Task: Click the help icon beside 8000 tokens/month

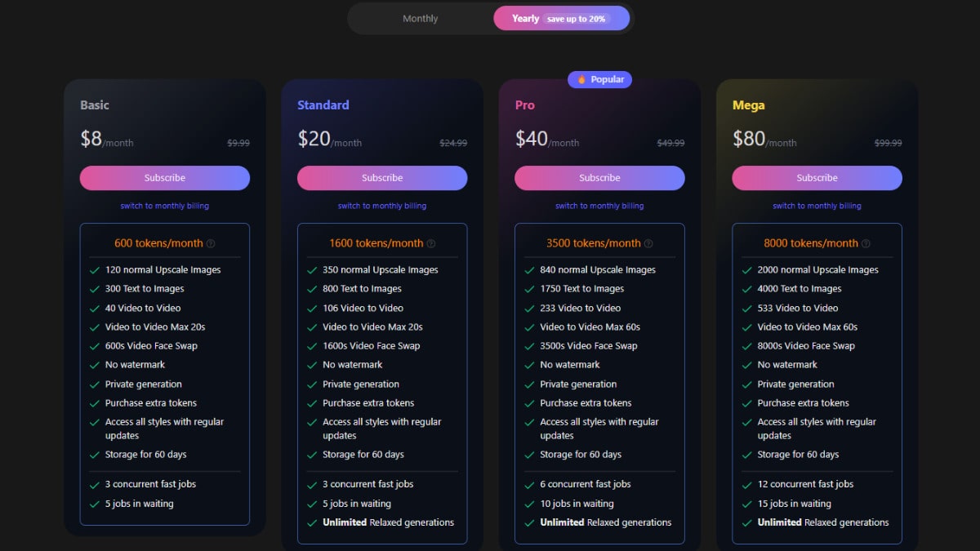Action: coord(866,243)
